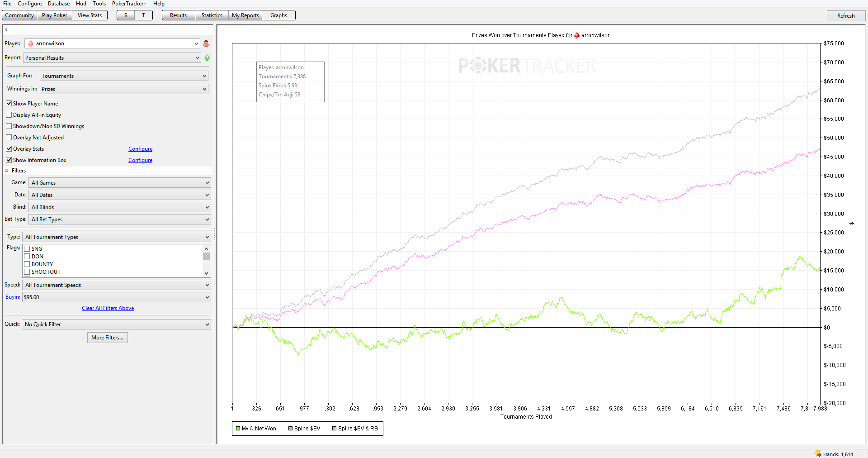This screenshot has height=458, width=868.
Task: Open the Buyin dropdown
Action: coord(117,297)
